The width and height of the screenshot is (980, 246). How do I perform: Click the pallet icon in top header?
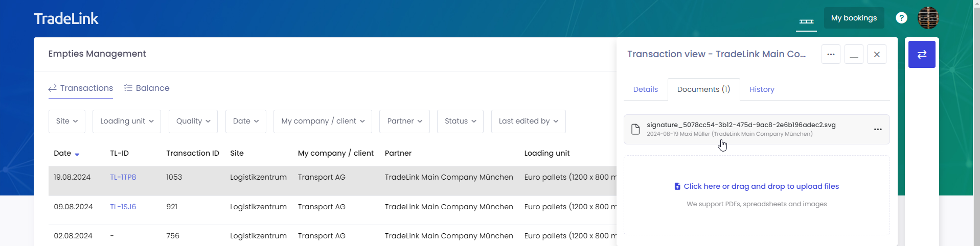click(806, 21)
